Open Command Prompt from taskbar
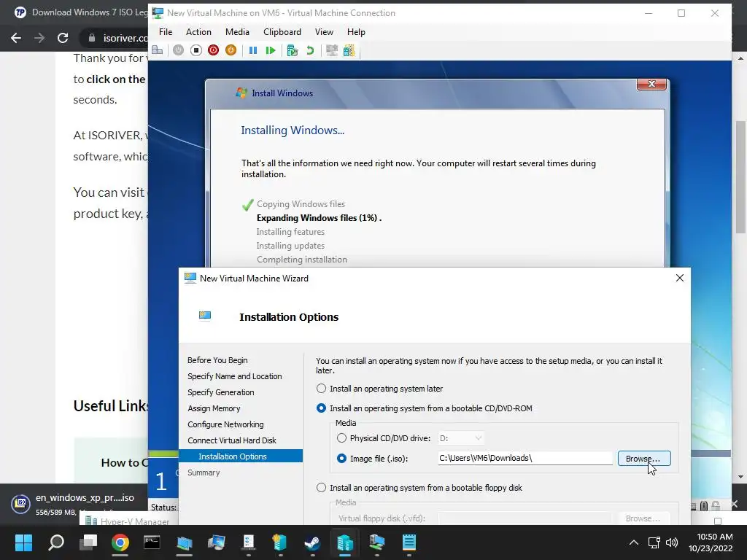The image size is (747, 560). [152, 542]
